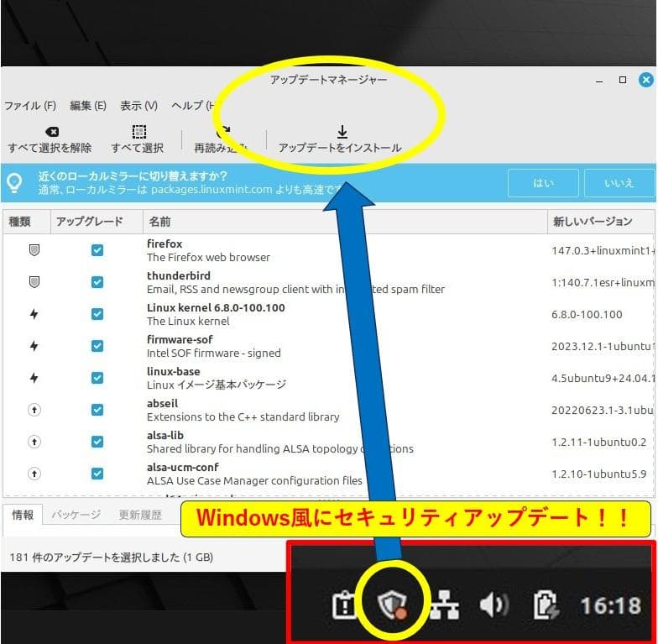This screenshot has width=658, height=644.
Task: Select the linux-base package name
Action: pos(173,371)
